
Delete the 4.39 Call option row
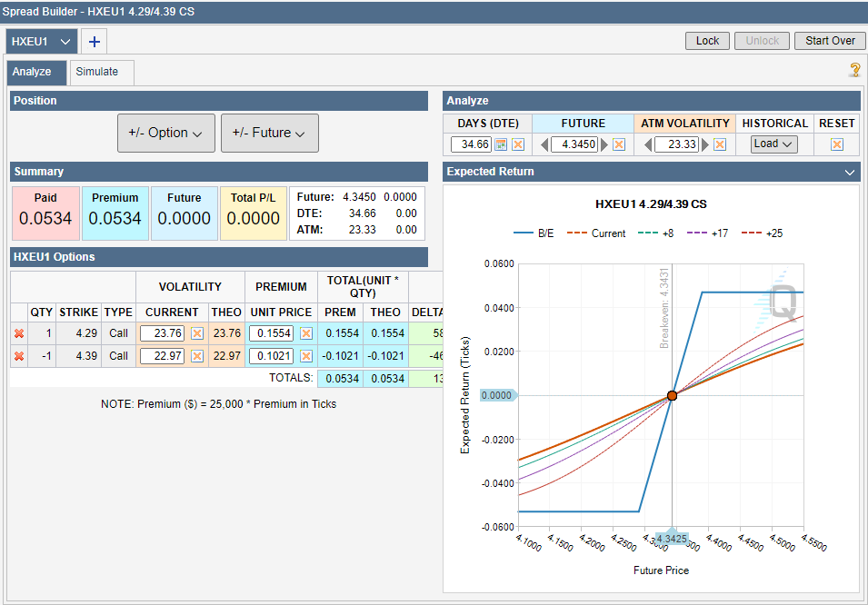[19, 356]
